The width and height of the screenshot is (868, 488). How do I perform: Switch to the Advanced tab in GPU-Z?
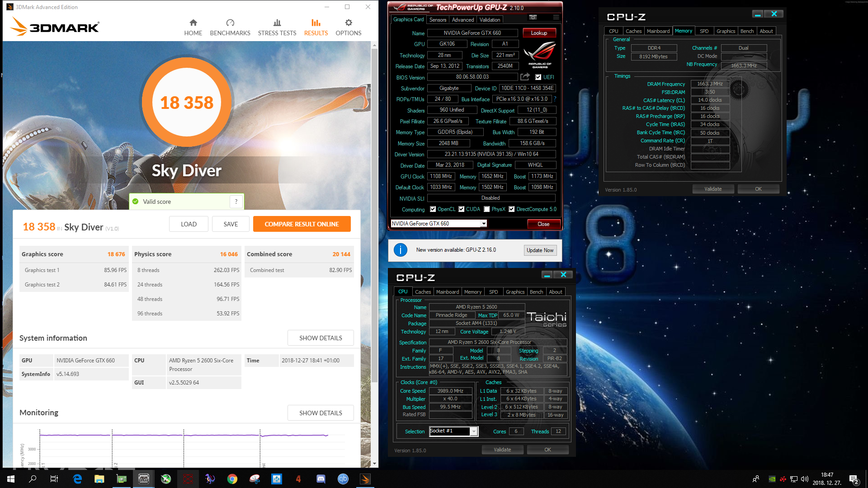463,20
